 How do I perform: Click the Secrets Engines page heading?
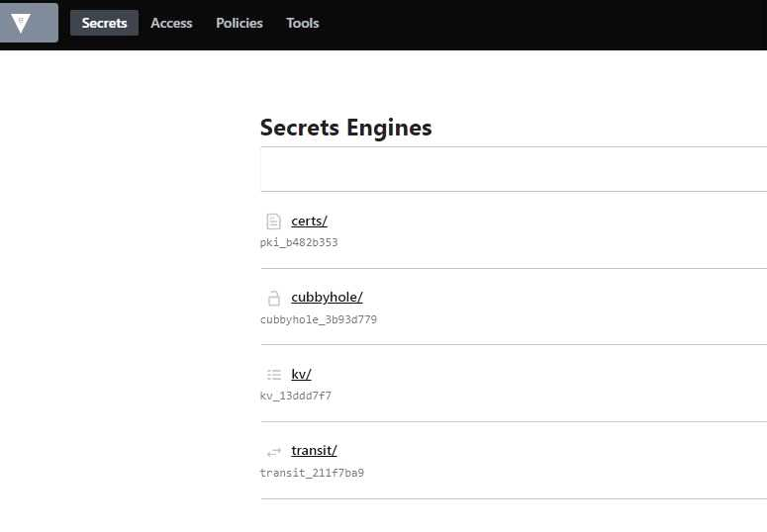coord(345,128)
